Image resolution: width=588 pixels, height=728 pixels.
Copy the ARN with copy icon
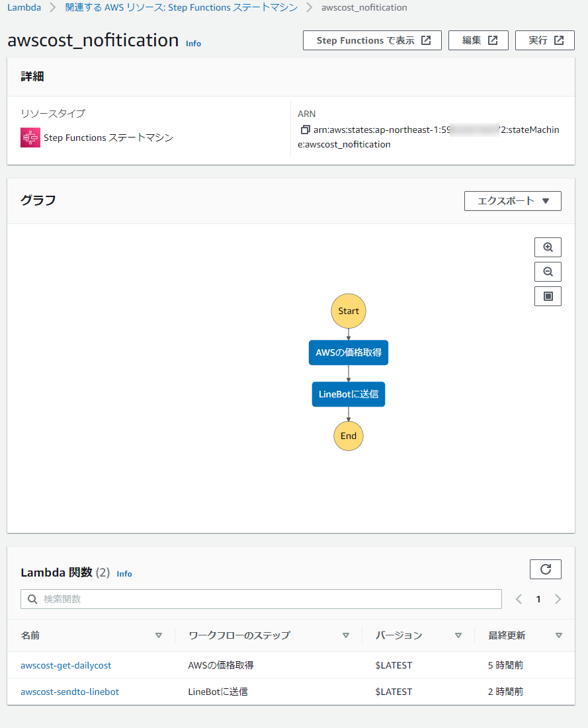305,130
